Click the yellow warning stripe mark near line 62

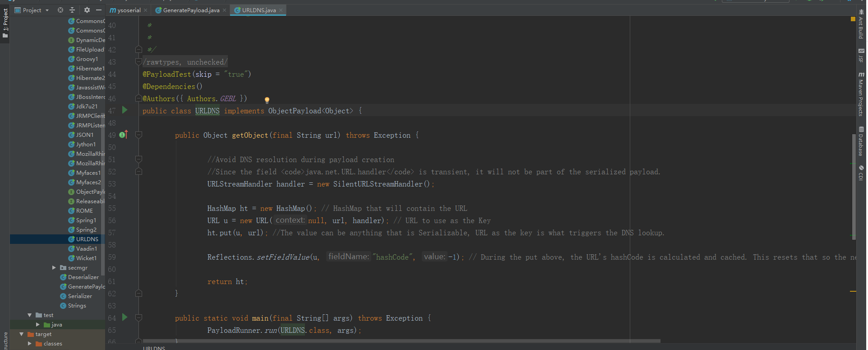853,291
